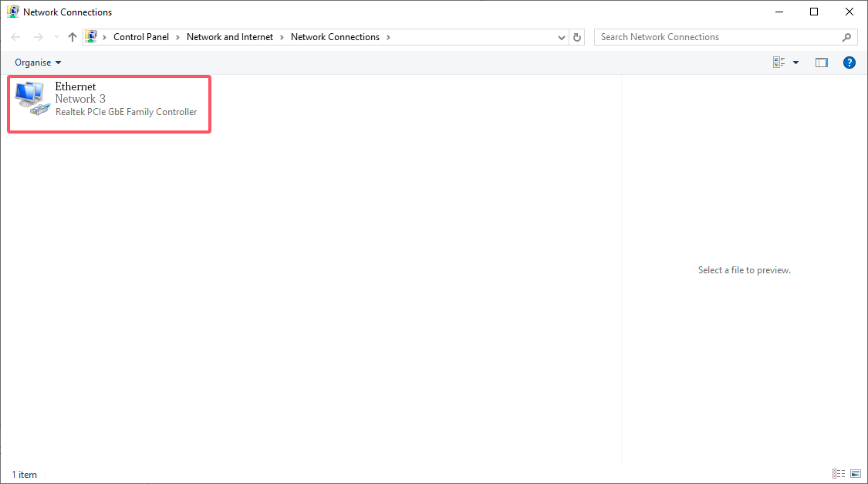The image size is (868, 484).
Task: Switch to details view in status bar
Action: (839, 474)
